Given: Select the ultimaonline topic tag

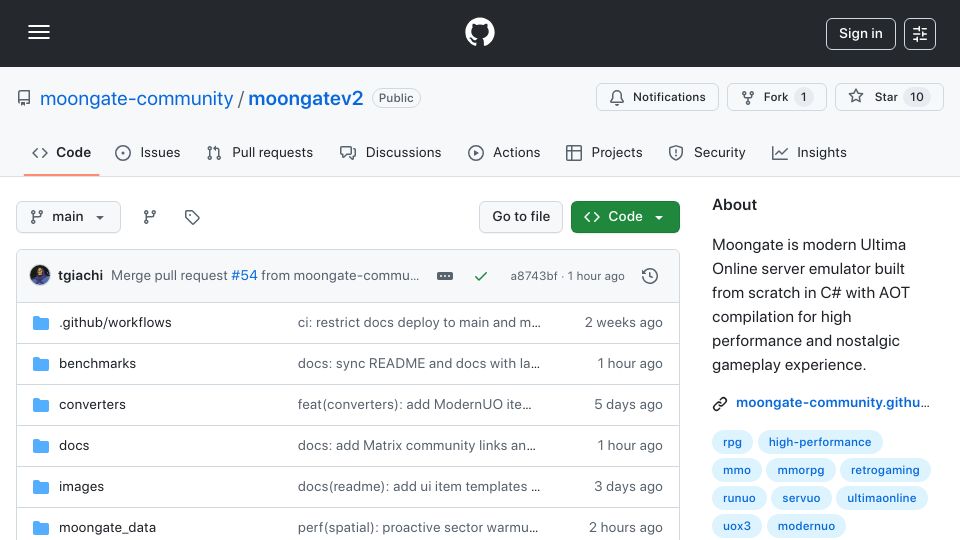Looking at the screenshot, I should (882, 498).
